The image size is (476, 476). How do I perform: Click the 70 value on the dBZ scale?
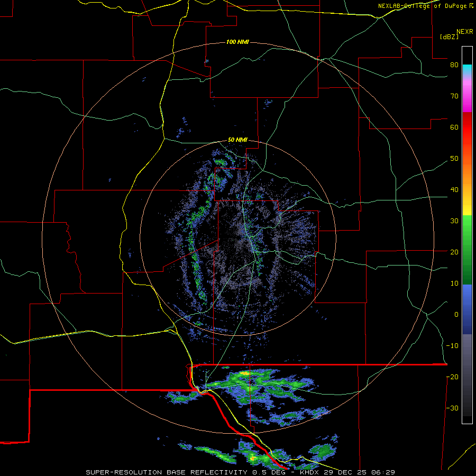454,96
